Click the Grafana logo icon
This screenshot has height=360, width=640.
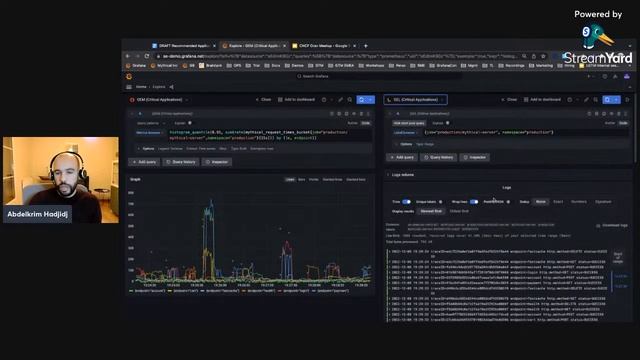point(129,76)
